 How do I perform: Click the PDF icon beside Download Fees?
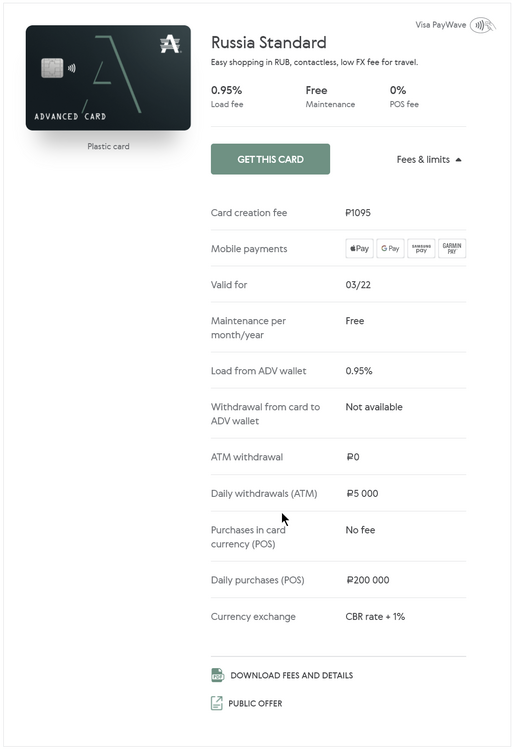click(218, 675)
